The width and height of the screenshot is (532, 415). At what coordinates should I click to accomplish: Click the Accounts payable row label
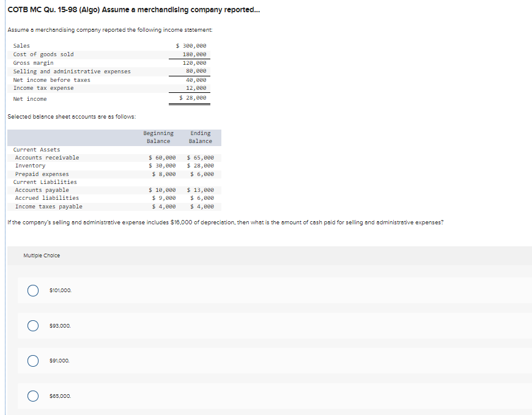42,190
